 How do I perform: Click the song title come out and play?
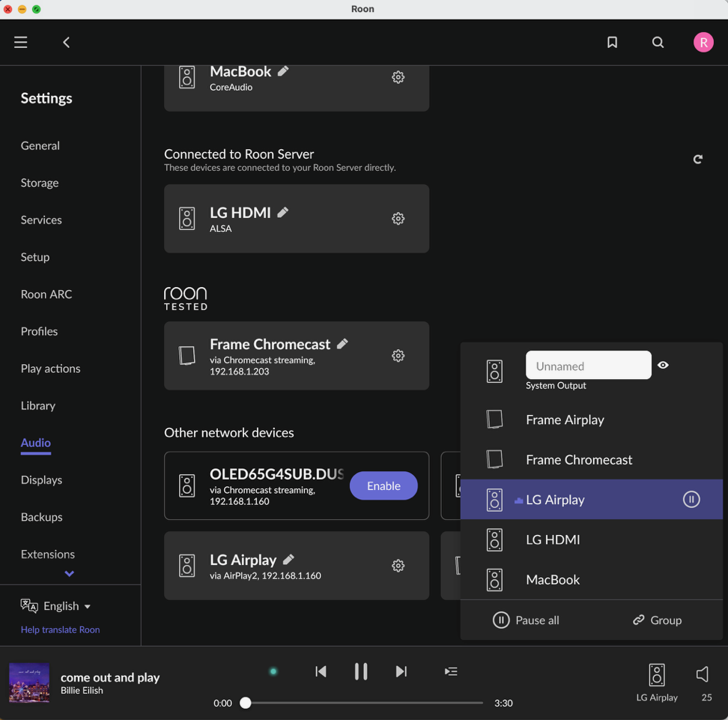click(x=110, y=677)
